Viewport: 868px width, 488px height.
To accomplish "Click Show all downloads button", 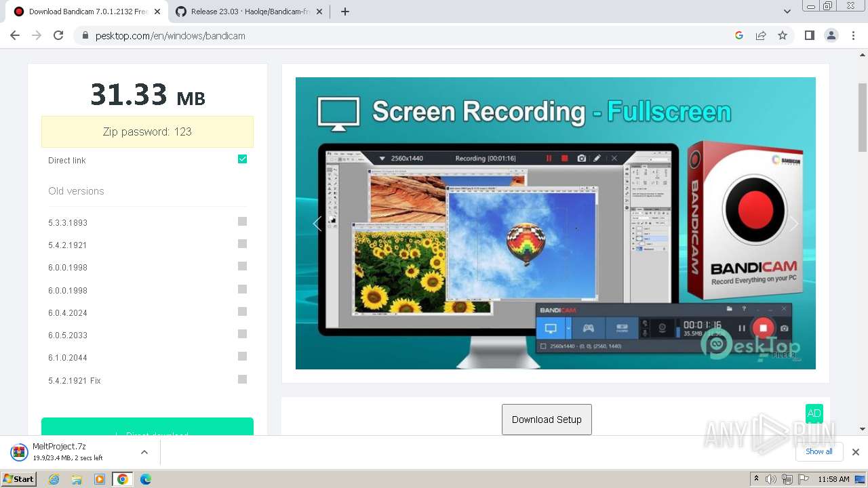I will tap(818, 451).
